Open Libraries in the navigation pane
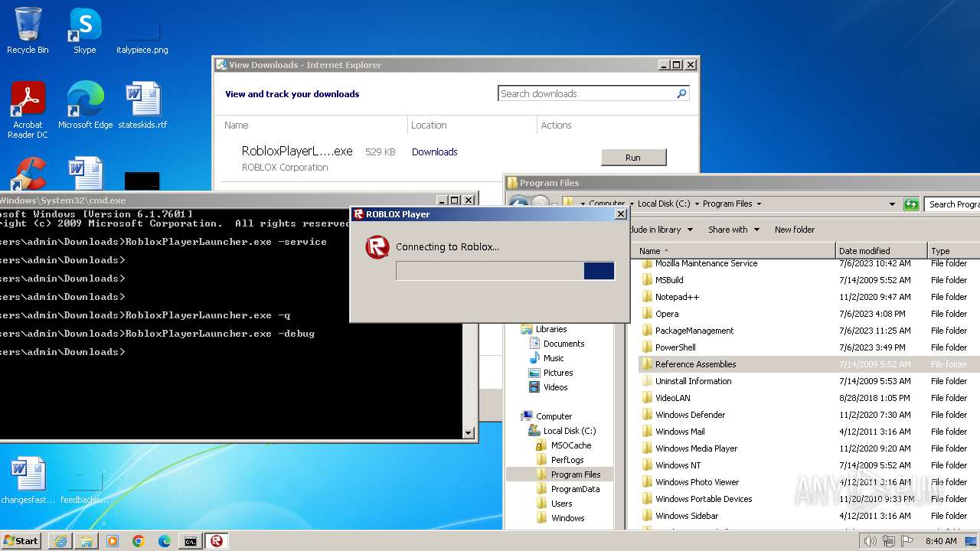This screenshot has width=980, height=551. click(x=550, y=329)
